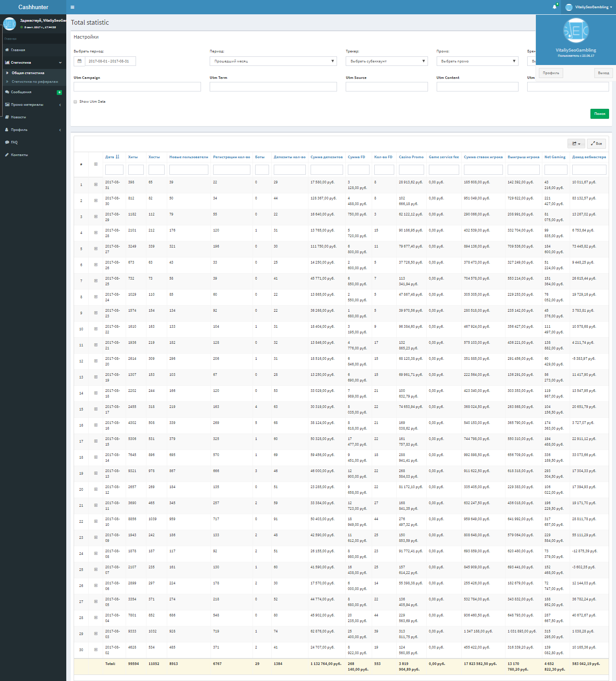
Task: Toggle the sidebar hamburger menu
Action: point(72,7)
